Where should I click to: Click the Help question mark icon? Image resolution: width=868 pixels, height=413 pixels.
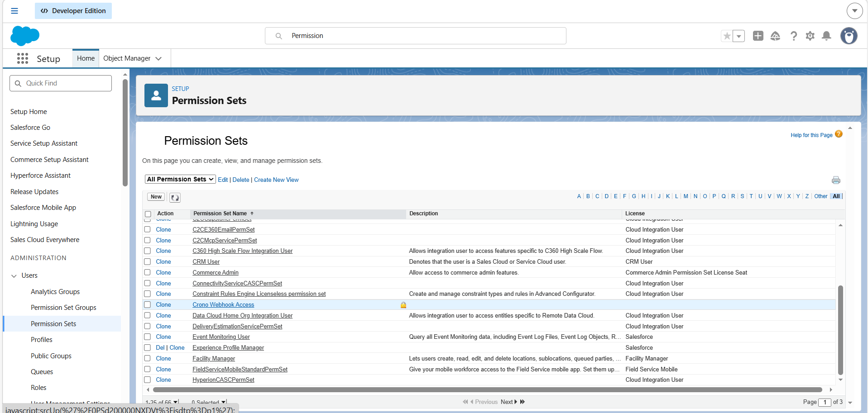coord(793,36)
